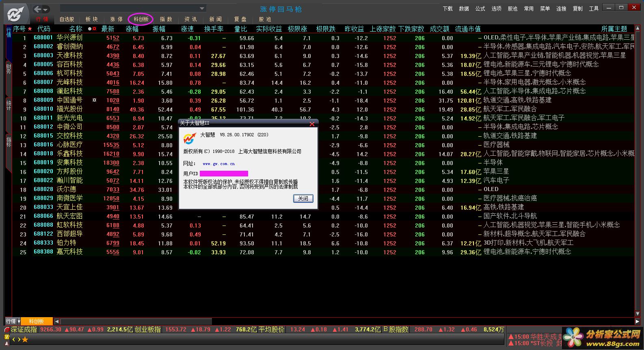Click the vertical scrollbar down arrow

pyautogui.click(x=638, y=313)
